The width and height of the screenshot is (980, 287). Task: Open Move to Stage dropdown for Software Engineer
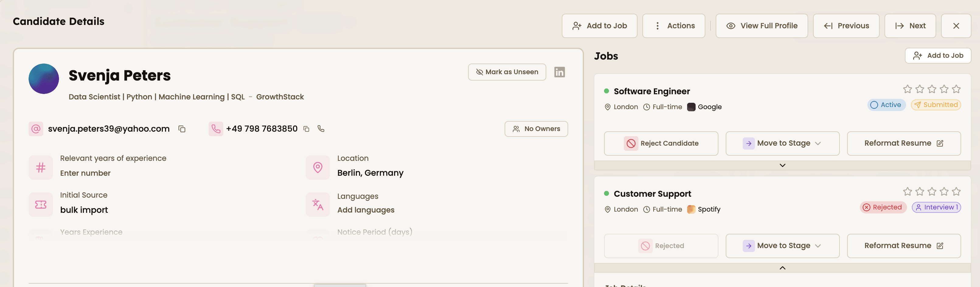pos(782,143)
